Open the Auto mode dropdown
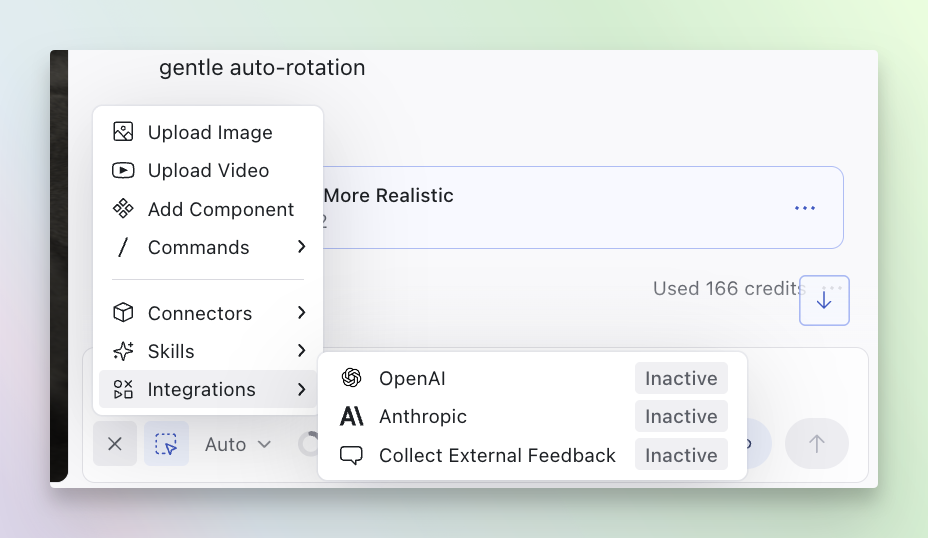Viewport: 928px width, 538px height. (238, 444)
